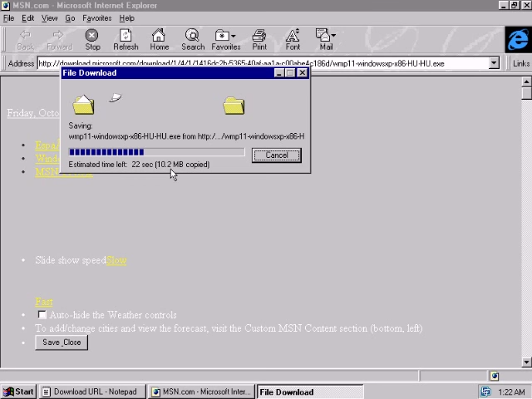Click the system tray network icon
Viewport: 532px width, 399px height.
485,392
